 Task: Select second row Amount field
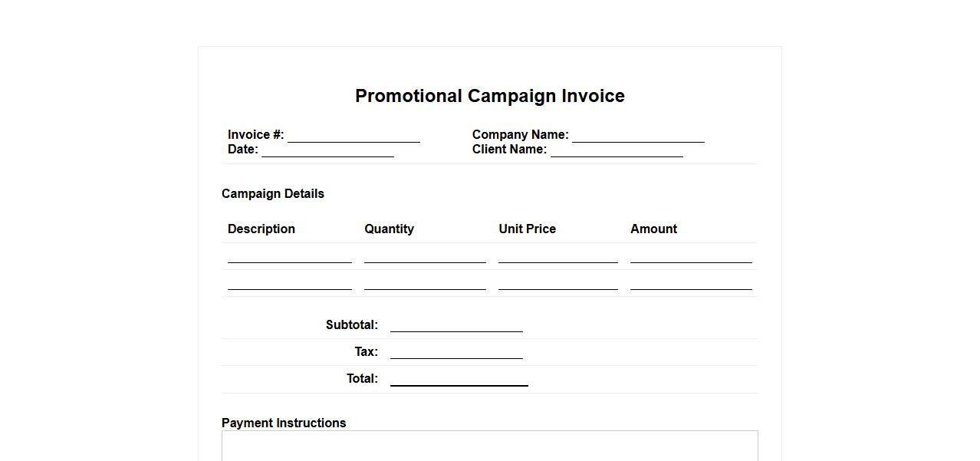coord(691,283)
